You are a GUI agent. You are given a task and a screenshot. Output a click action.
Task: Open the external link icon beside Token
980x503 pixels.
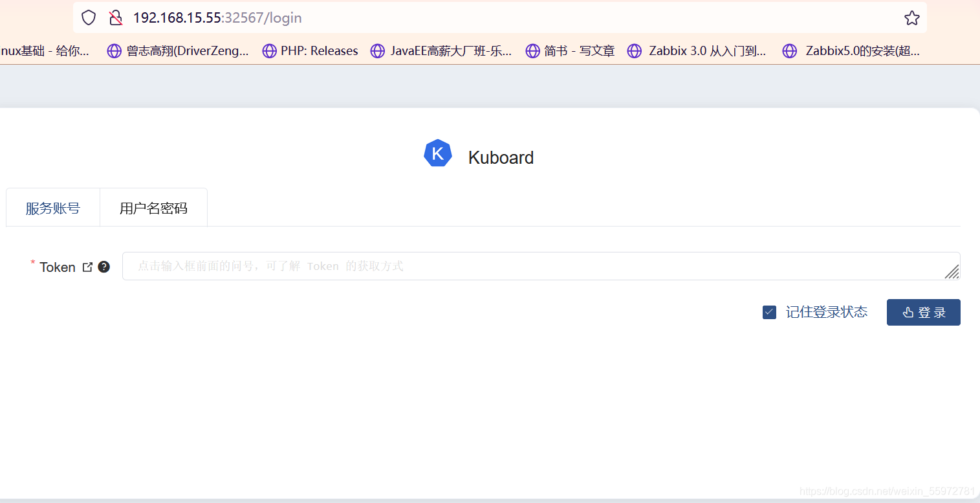pyautogui.click(x=87, y=267)
